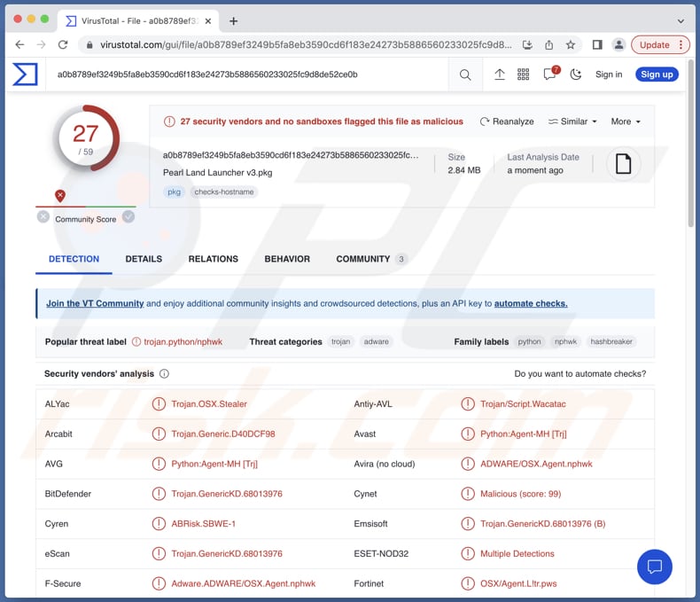Close the VirusTotal browser tab
This screenshot has width=700, height=602.
point(208,21)
